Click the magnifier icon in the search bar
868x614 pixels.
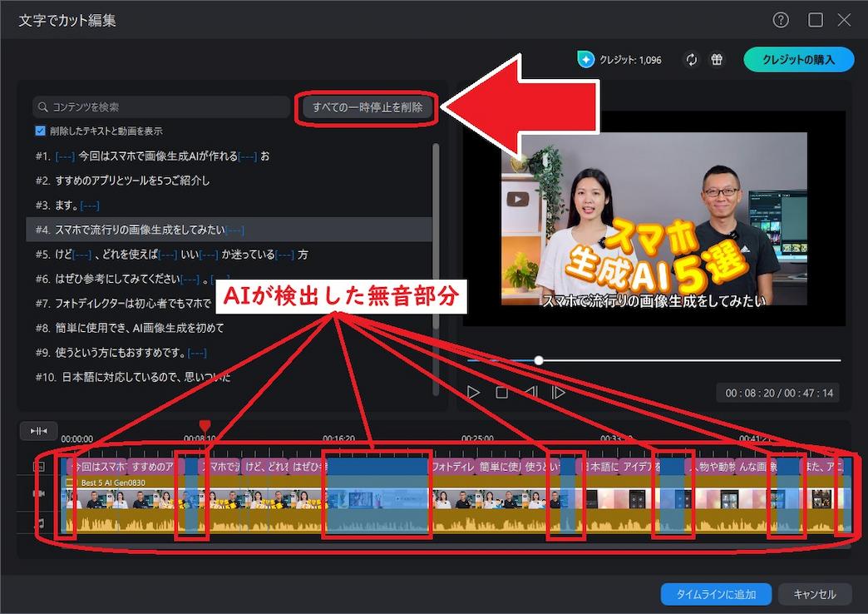(42, 106)
